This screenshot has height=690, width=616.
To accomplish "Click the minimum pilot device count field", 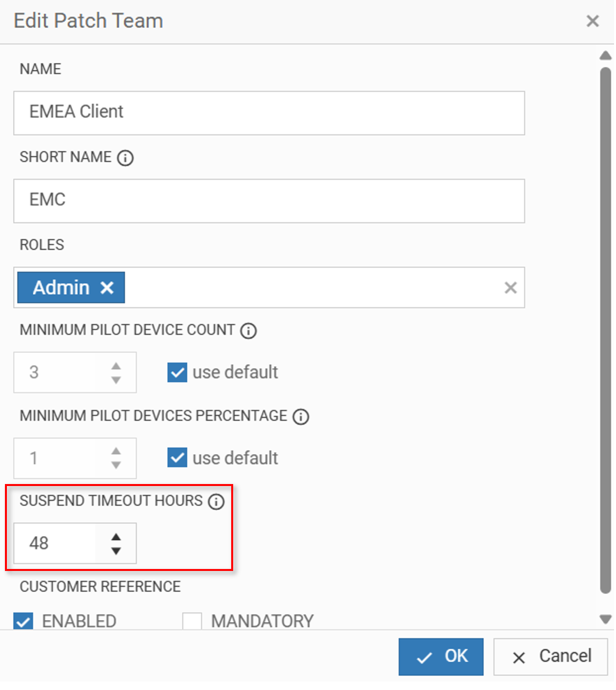I will 75,372.
